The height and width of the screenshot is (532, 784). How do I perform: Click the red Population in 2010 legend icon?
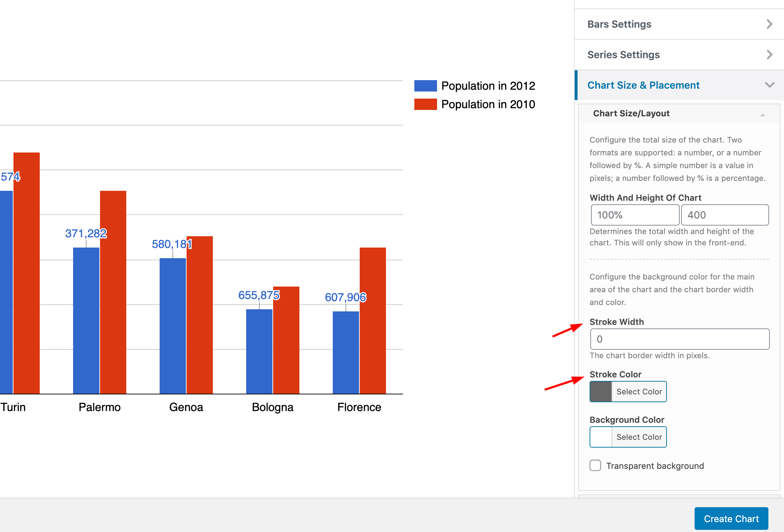(425, 104)
